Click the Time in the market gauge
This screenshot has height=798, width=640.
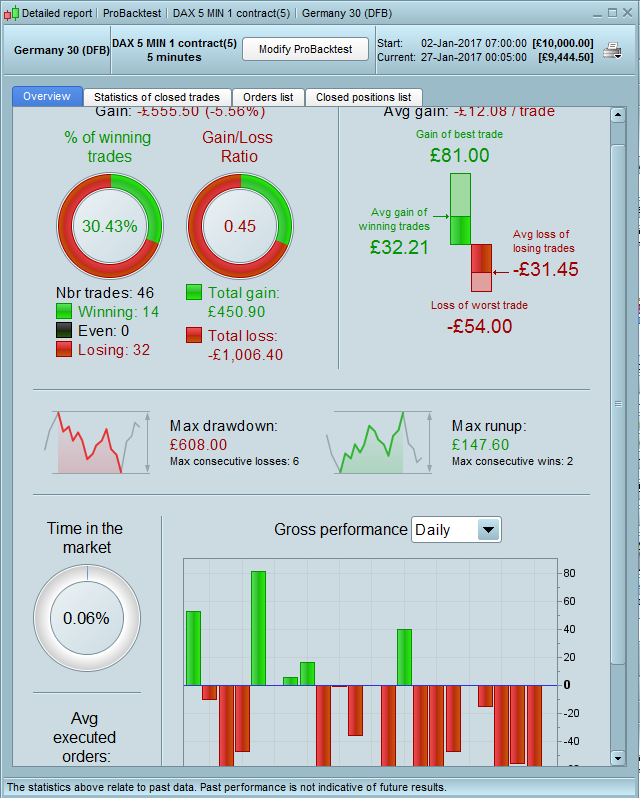pos(87,618)
